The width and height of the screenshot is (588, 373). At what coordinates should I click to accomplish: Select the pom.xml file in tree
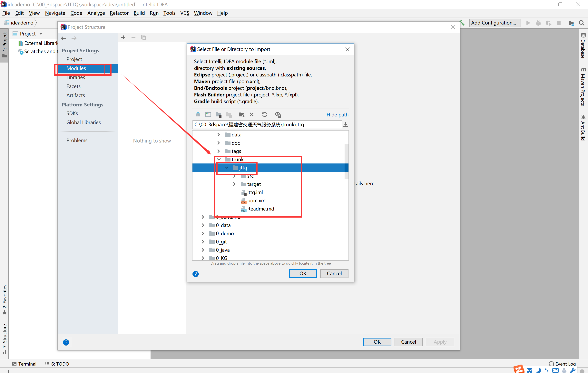[257, 200]
